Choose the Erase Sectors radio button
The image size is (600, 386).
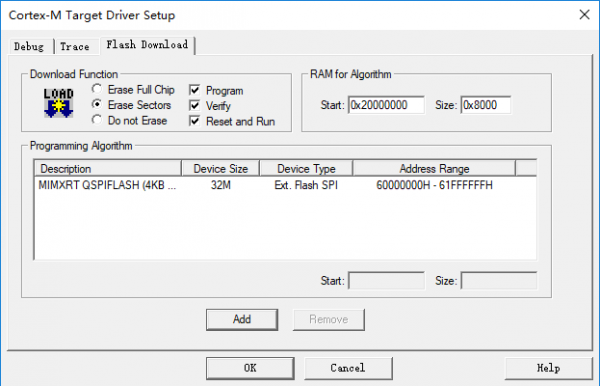(x=97, y=104)
